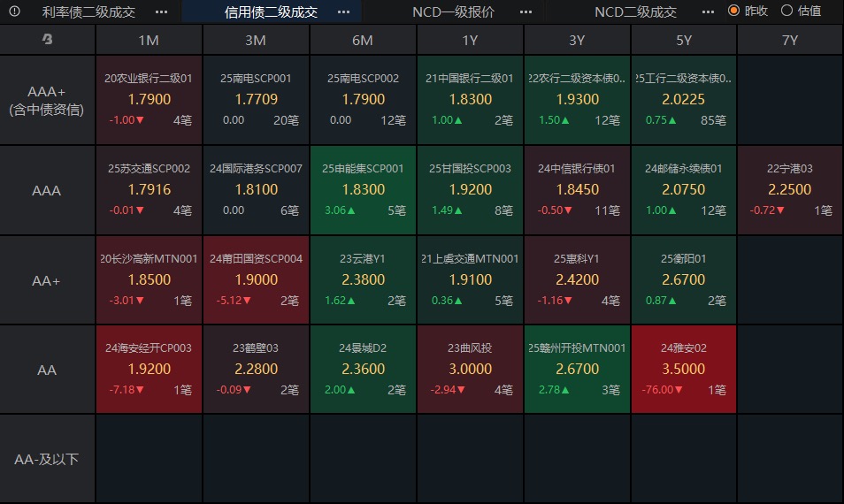Viewport: 844px width, 504px height.
Task: Switch to the 利率债二级成交 tab
Action: (88, 11)
